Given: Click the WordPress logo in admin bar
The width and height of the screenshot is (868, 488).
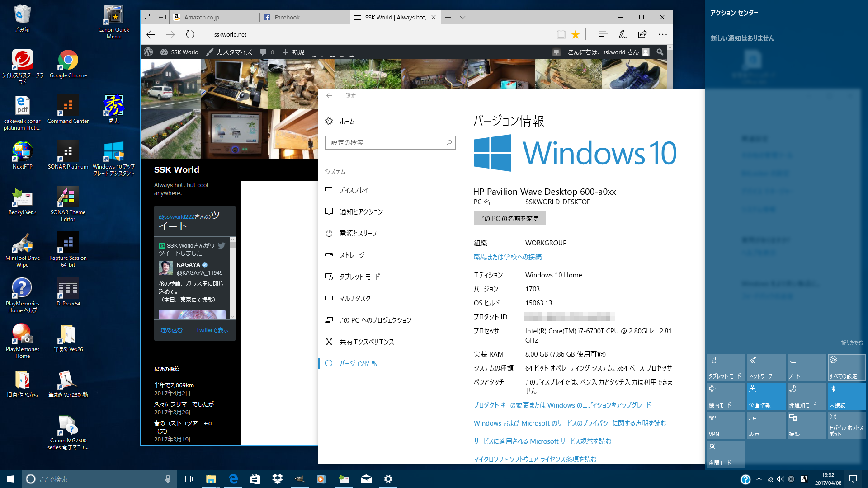Looking at the screenshot, I should tap(148, 52).
